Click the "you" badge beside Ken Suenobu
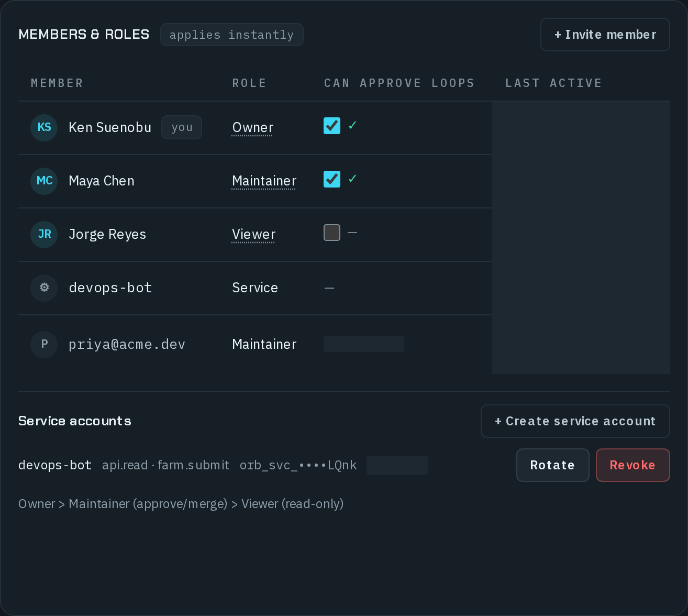688x616 pixels. [182, 127]
